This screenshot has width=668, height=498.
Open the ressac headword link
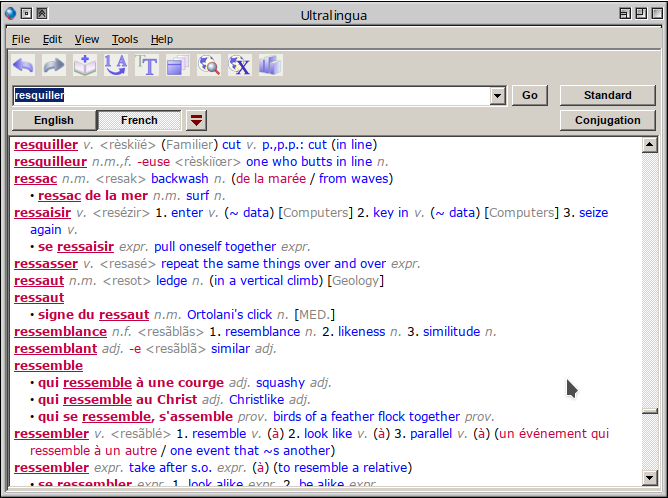coord(35,179)
